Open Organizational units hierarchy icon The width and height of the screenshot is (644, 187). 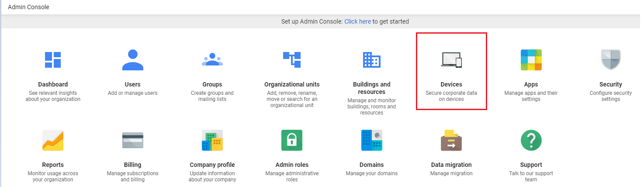pos(292,60)
